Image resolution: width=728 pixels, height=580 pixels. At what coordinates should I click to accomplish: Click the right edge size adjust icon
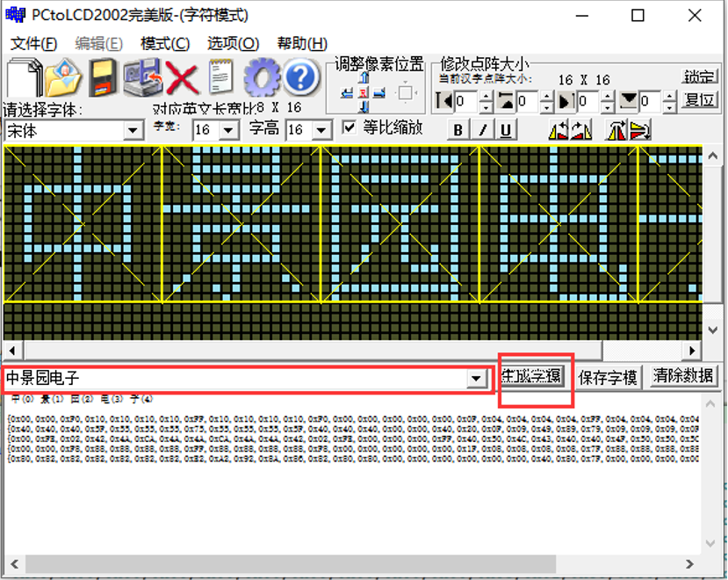(566, 101)
